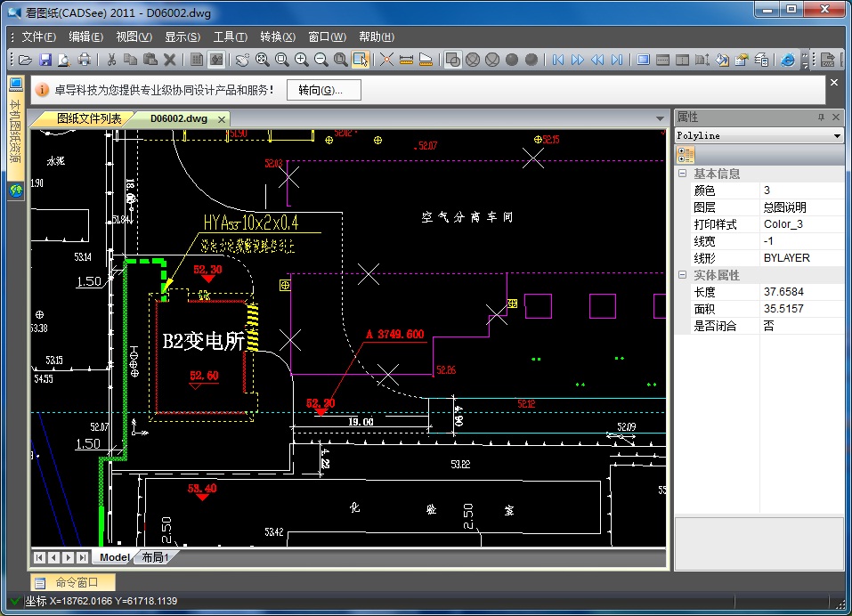Open the 命令窗口 panel tab
This screenshot has height=616, width=852.
pyautogui.click(x=72, y=583)
